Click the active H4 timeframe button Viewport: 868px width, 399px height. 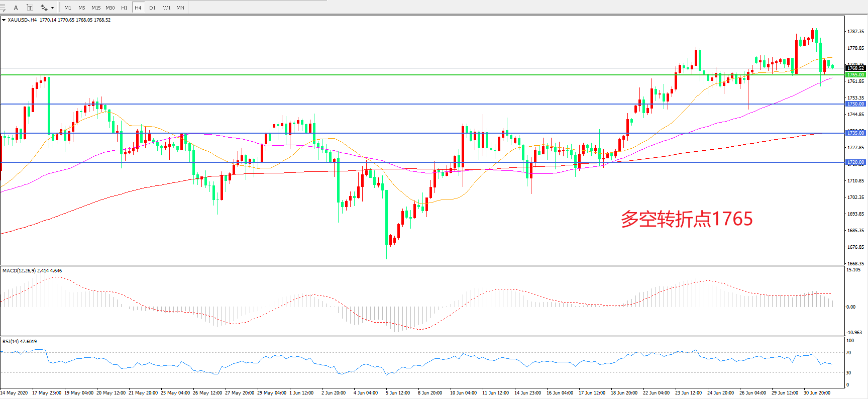(138, 8)
